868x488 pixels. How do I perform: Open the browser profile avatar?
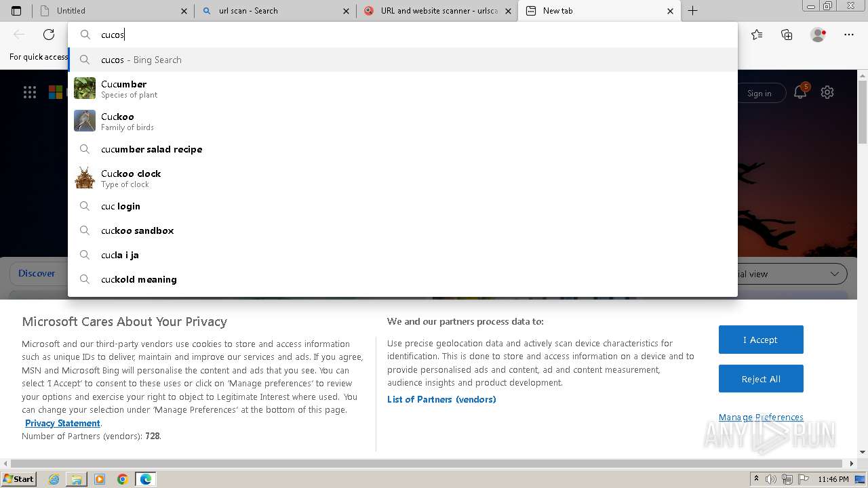coord(818,35)
